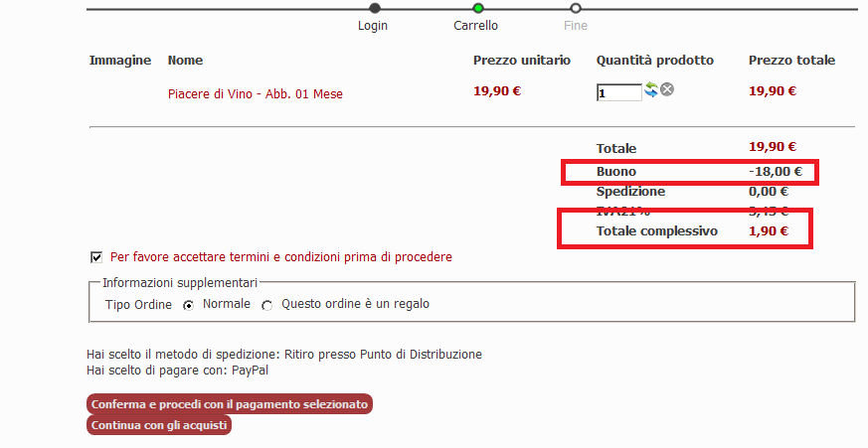Click the Login step label
Viewport: 868px width, 448px height.
click(x=373, y=26)
